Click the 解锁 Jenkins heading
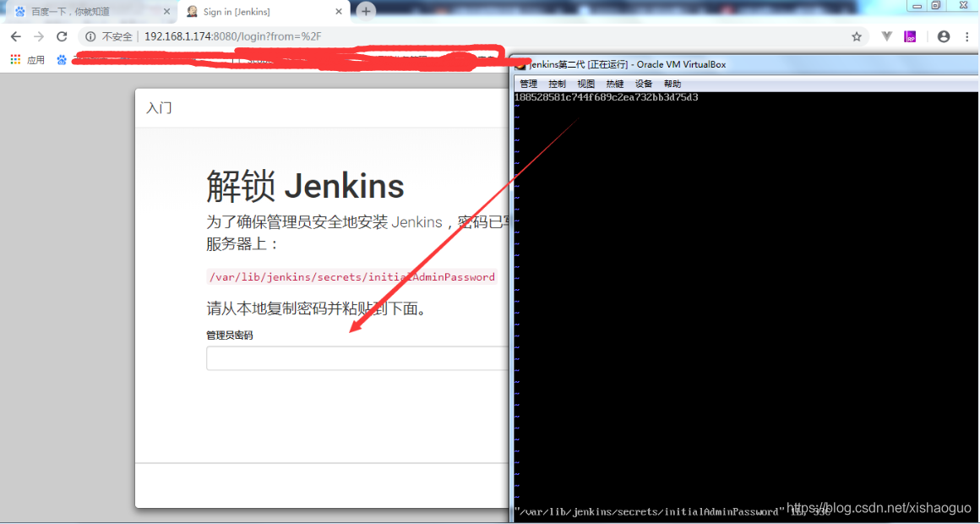This screenshot has height=524, width=980. pos(305,185)
